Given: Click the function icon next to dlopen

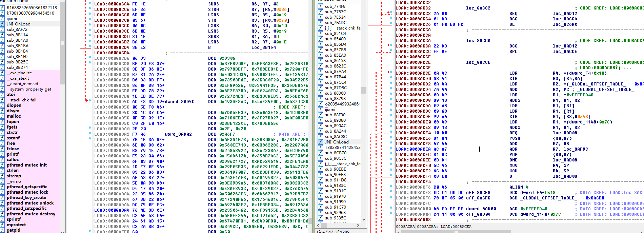Looking at the screenshot, I should (x=2, y=105).
